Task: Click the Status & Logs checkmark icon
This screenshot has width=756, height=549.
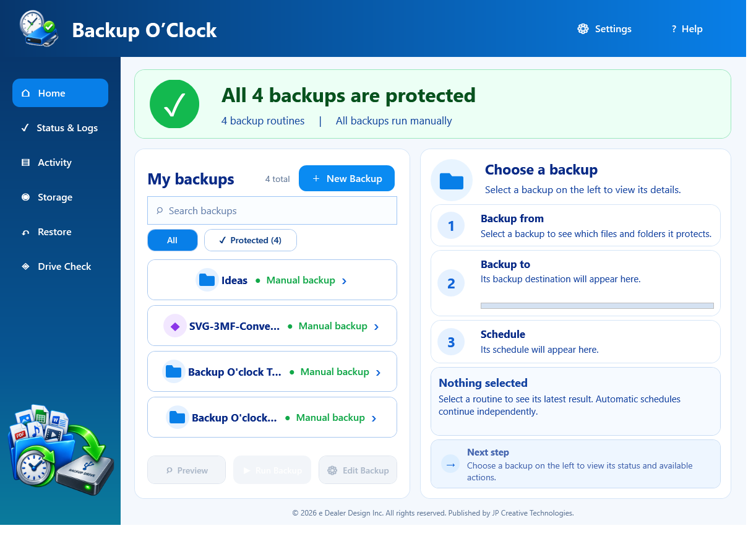Action: (25, 128)
